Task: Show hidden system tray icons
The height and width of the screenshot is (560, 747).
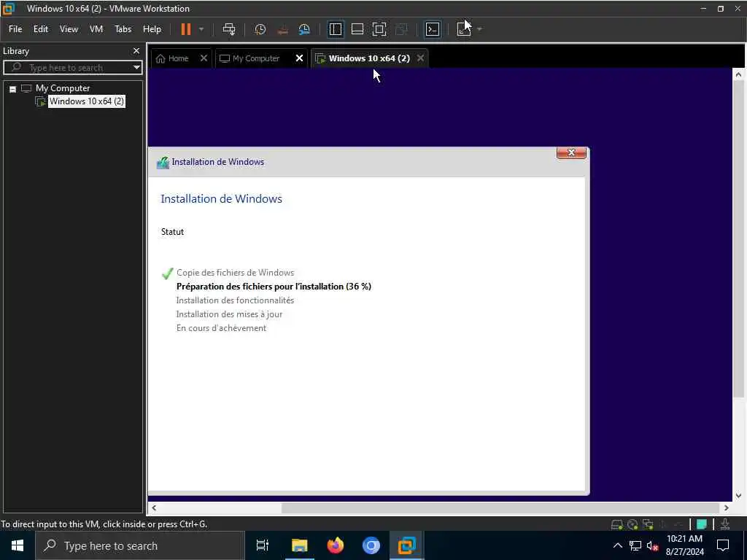Action: pyautogui.click(x=617, y=545)
